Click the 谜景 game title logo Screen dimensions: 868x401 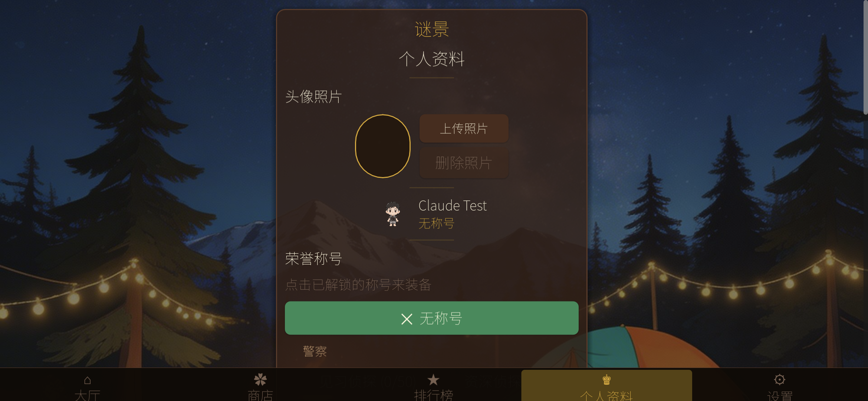coord(432,29)
